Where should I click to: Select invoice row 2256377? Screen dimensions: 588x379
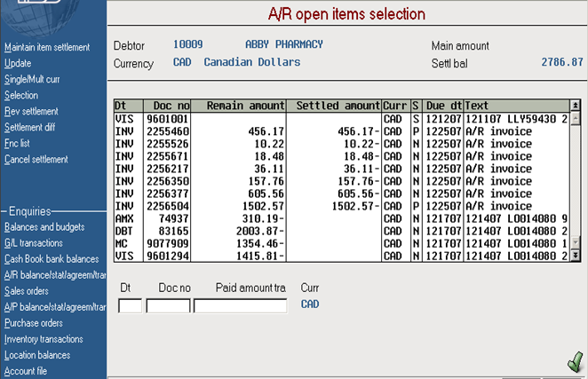pyautogui.click(x=342, y=193)
